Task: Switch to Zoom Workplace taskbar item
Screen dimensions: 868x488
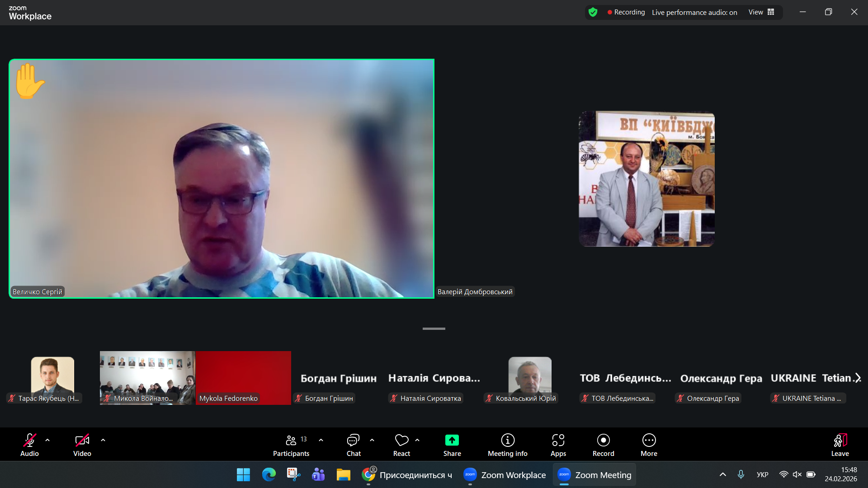Action: [x=505, y=475]
